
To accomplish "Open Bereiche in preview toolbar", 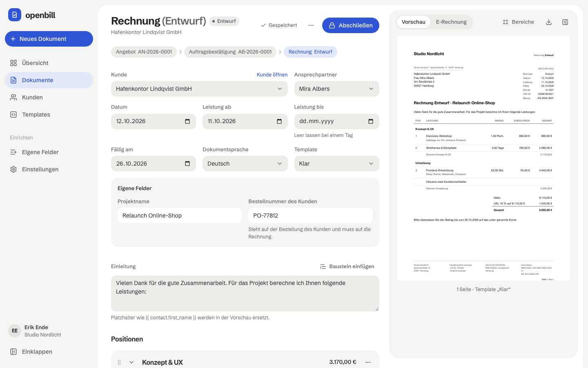I will pyautogui.click(x=518, y=22).
